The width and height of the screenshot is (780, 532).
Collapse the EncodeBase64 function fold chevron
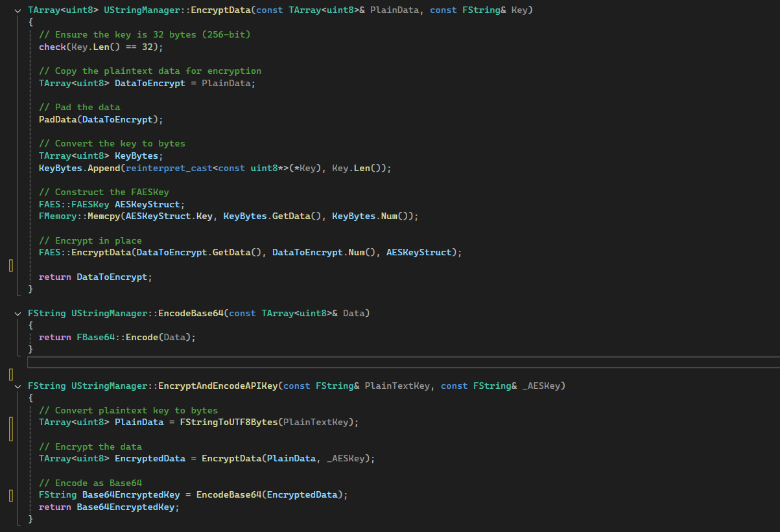point(18,314)
